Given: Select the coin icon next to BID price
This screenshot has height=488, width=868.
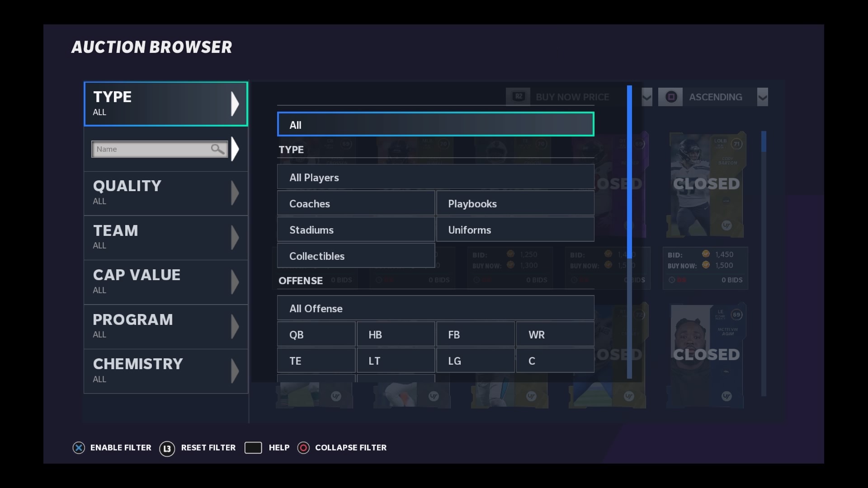Looking at the screenshot, I should pyautogui.click(x=706, y=254).
